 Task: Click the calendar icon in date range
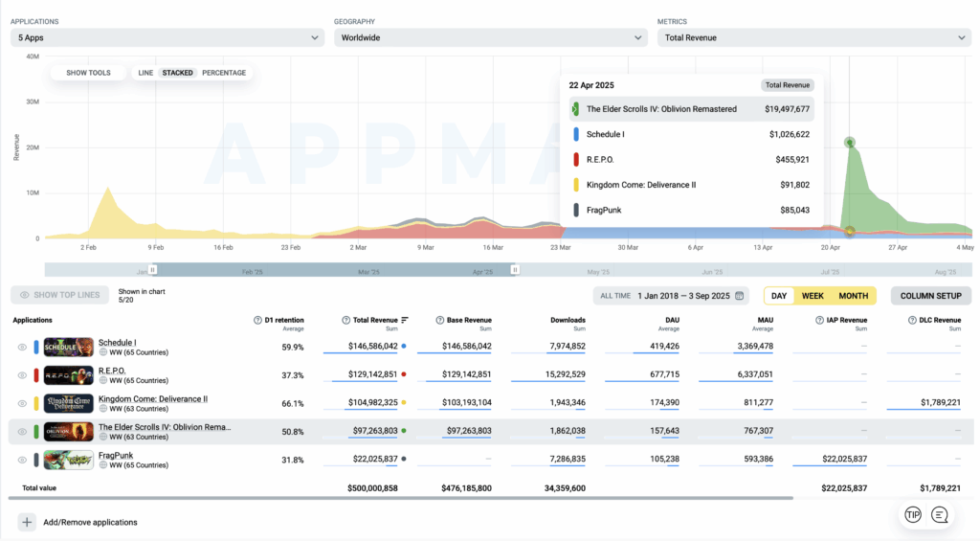tap(739, 296)
